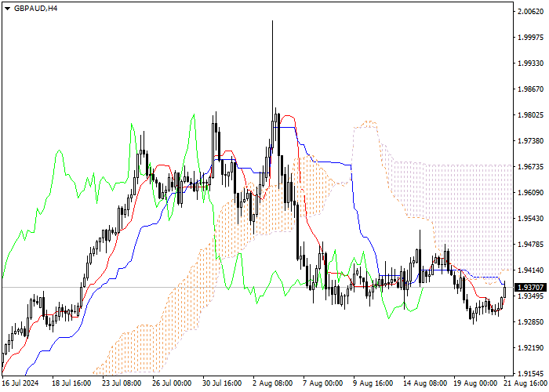Click price level 1.93495 on scale
The width and height of the screenshot is (549, 392).
(531, 296)
